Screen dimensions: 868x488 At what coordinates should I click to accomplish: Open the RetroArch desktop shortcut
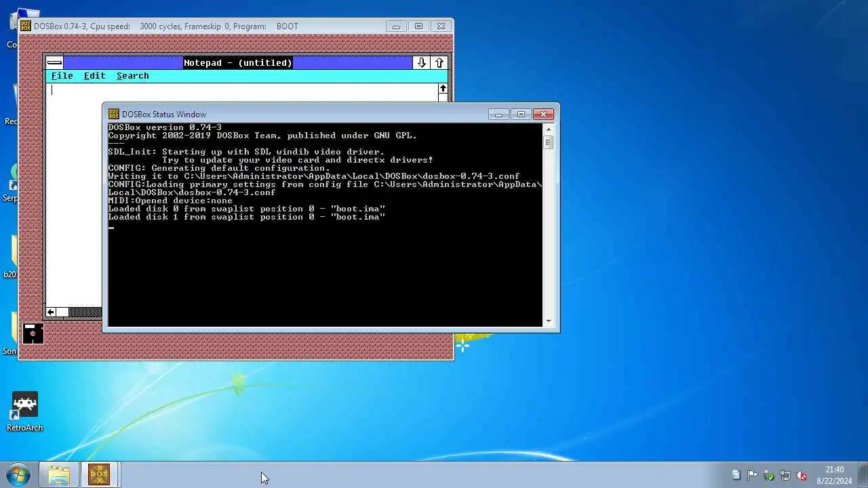click(x=25, y=412)
